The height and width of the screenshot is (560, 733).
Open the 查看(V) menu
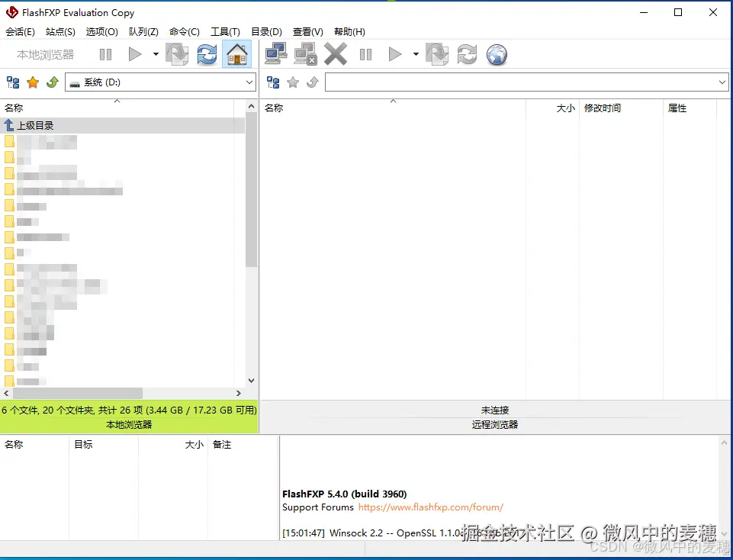pyautogui.click(x=307, y=32)
